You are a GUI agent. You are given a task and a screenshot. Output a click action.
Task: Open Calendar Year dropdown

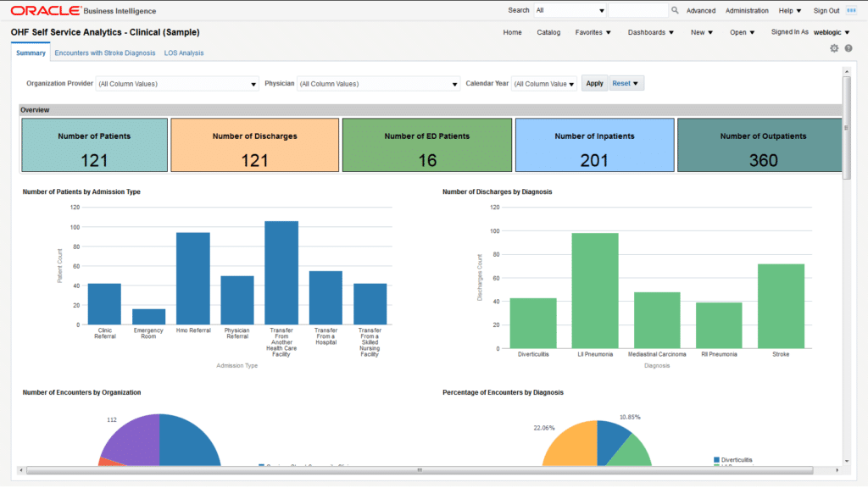coord(543,84)
